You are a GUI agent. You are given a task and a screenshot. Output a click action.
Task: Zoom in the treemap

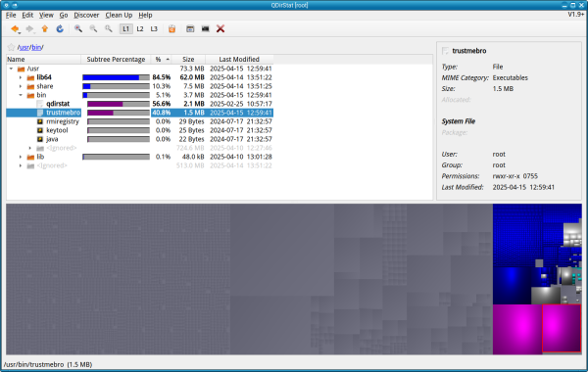[78, 28]
